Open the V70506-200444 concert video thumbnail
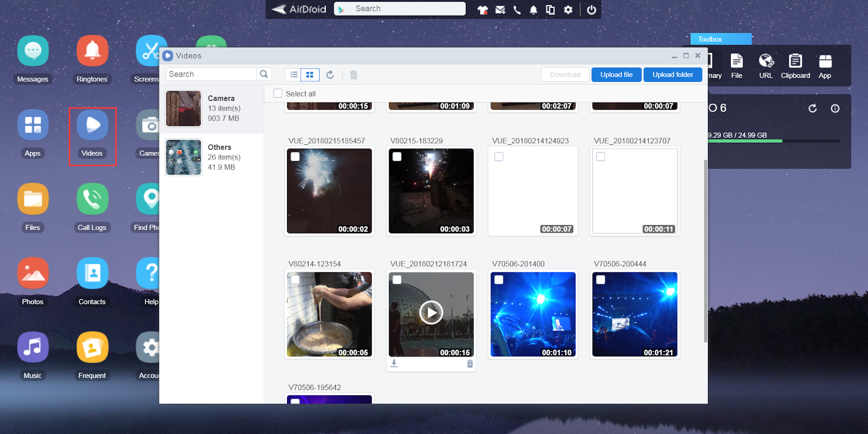This screenshot has height=434, width=868. [635, 315]
